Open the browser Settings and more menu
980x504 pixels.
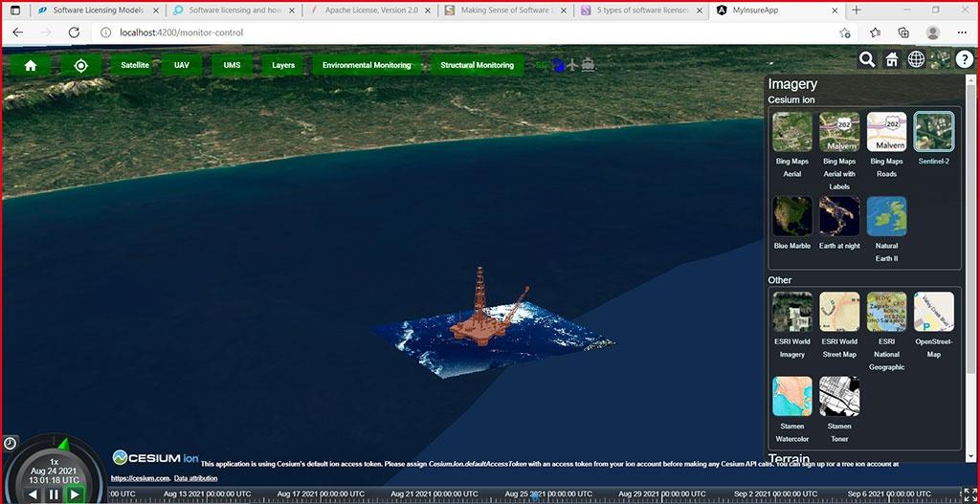click(x=961, y=33)
